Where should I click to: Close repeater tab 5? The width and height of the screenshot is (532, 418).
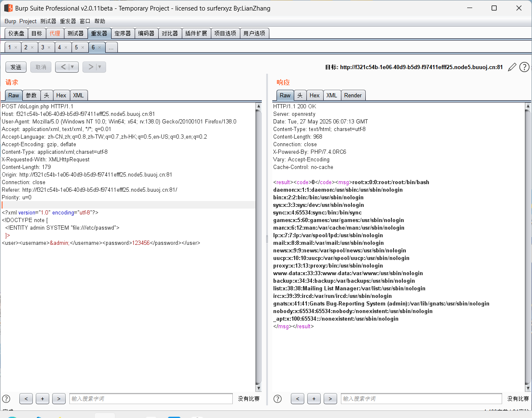(x=82, y=48)
